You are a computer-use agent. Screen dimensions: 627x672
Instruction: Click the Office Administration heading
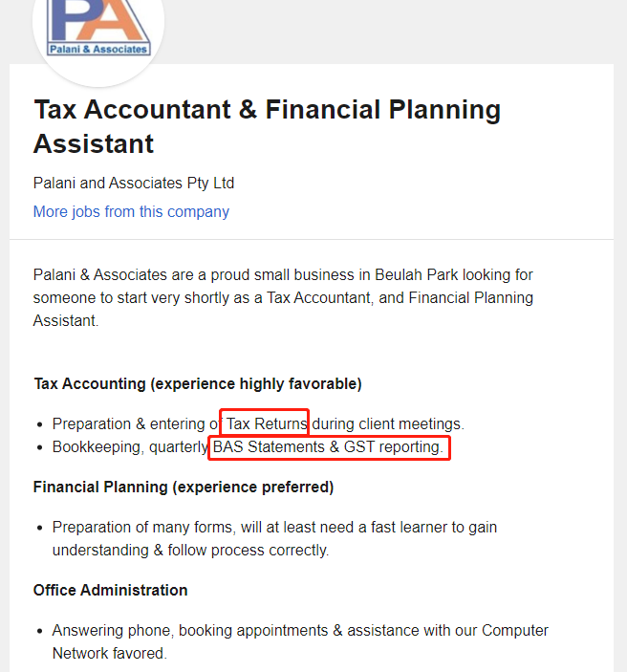tap(111, 590)
